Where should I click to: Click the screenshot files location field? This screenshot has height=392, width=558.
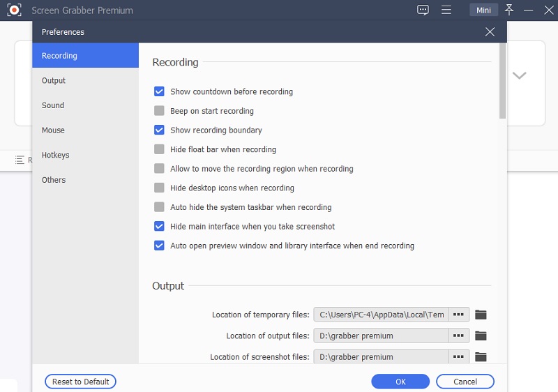point(381,356)
